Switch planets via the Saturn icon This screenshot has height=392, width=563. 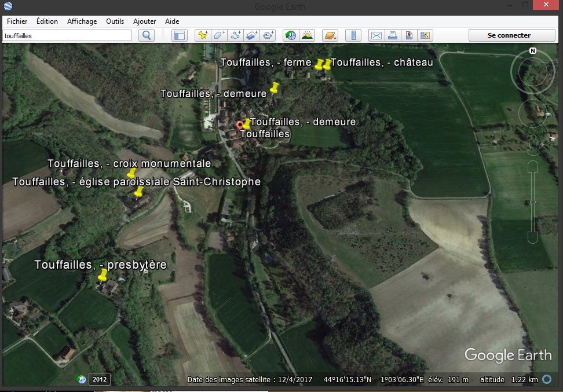pos(330,35)
